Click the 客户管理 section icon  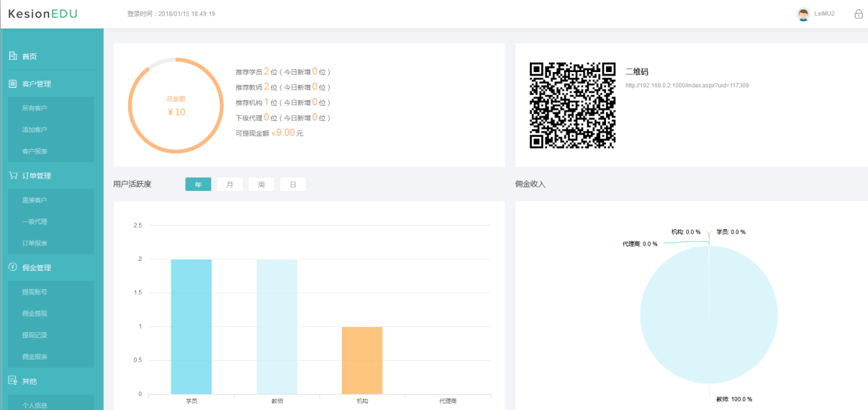13,84
